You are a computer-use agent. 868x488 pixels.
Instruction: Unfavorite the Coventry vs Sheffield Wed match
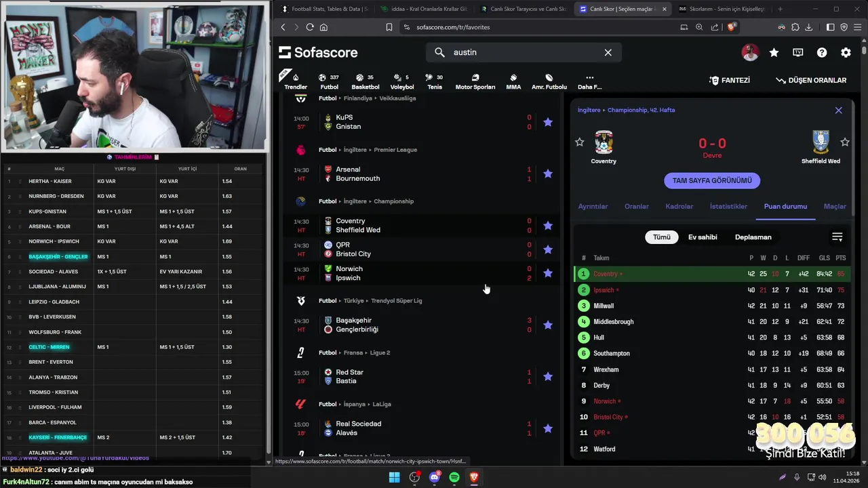pyautogui.click(x=548, y=225)
